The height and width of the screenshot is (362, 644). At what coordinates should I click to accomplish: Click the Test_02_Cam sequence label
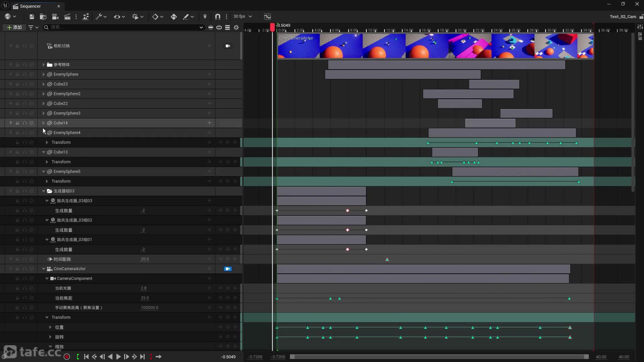(x=623, y=16)
